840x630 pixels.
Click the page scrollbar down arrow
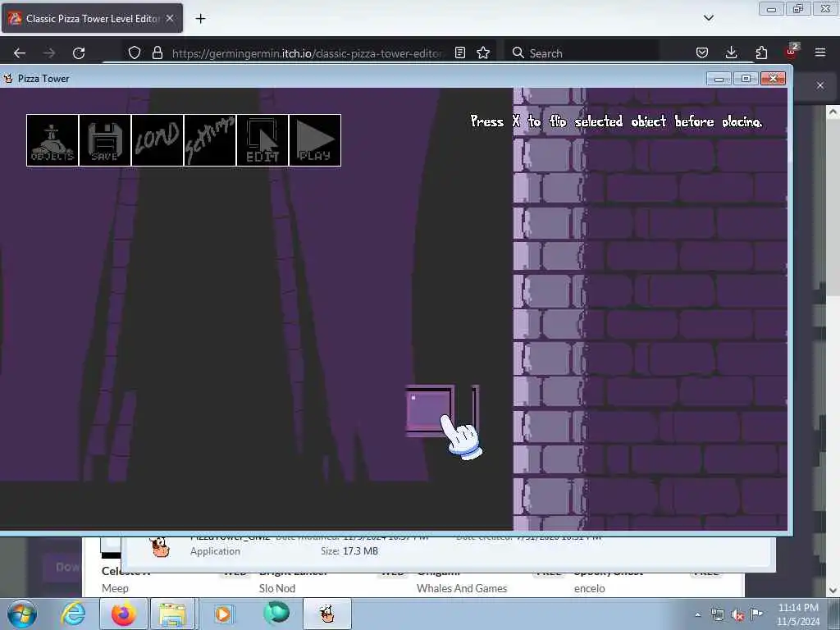tap(833, 591)
